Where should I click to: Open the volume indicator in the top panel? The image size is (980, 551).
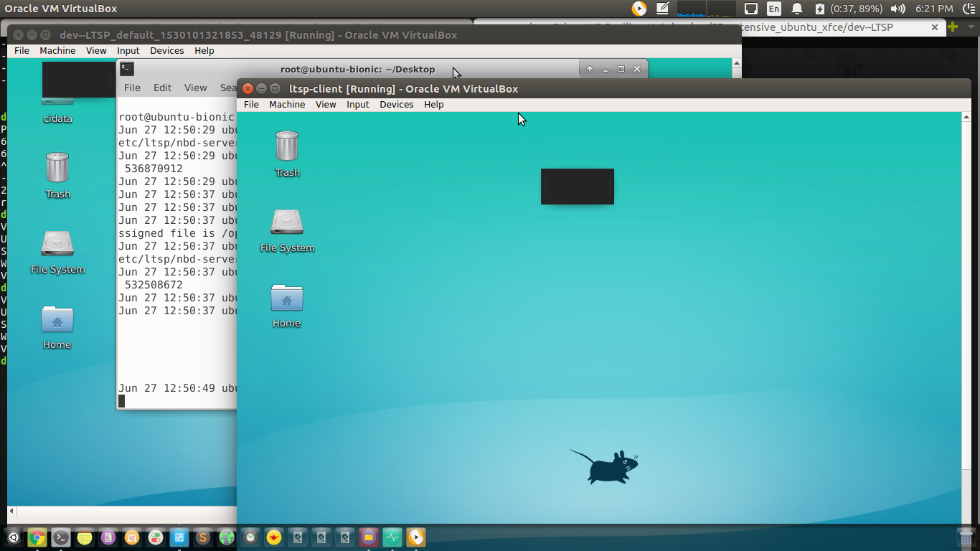897,9
